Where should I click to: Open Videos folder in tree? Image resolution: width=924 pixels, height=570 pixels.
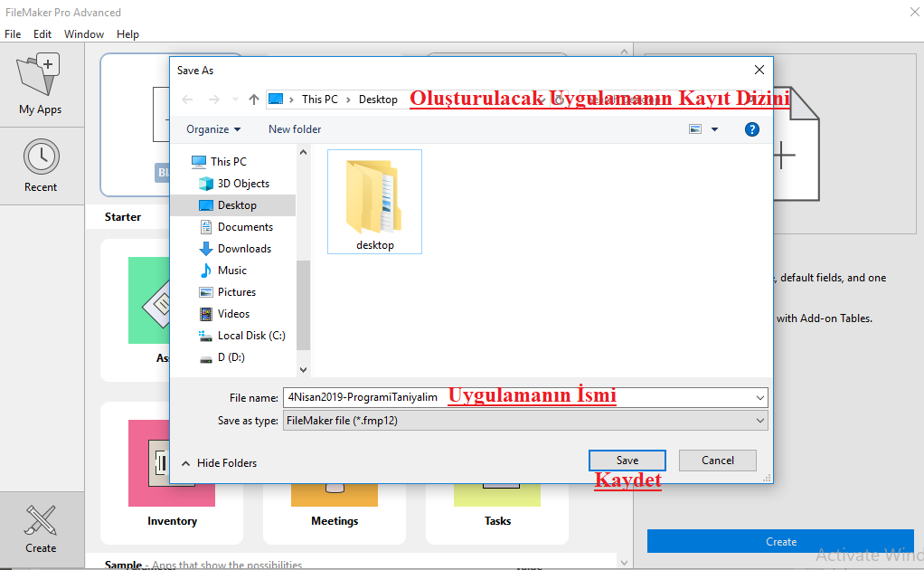coord(233,314)
